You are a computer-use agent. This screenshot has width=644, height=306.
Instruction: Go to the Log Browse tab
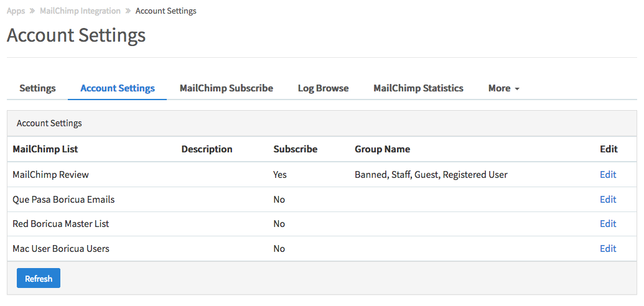[x=323, y=88]
